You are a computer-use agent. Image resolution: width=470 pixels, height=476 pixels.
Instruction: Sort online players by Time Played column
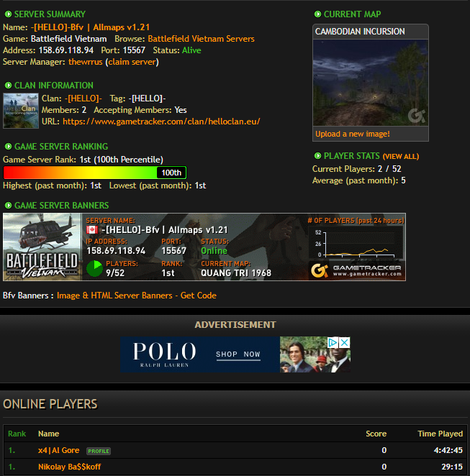[x=440, y=434]
